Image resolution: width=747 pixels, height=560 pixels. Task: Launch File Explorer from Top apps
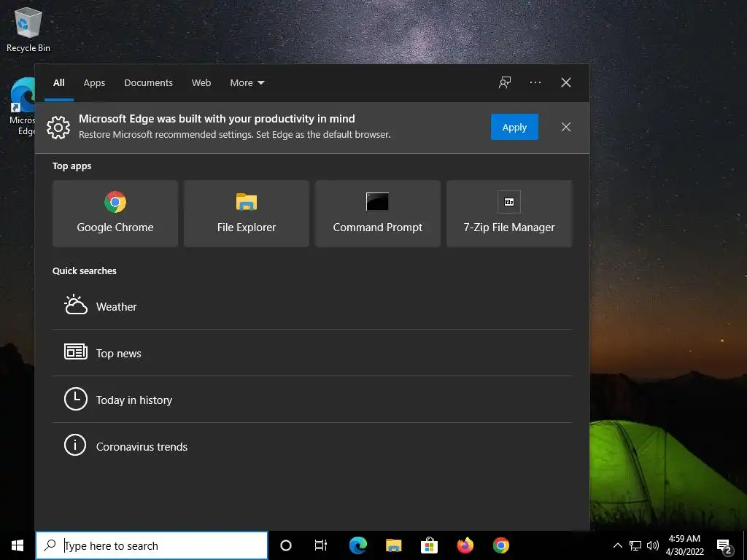click(x=247, y=214)
